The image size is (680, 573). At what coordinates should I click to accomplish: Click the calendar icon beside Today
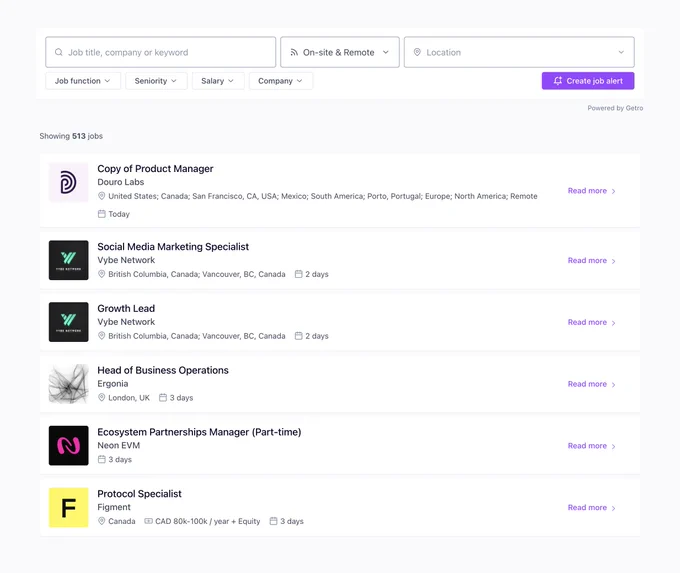point(101,214)
